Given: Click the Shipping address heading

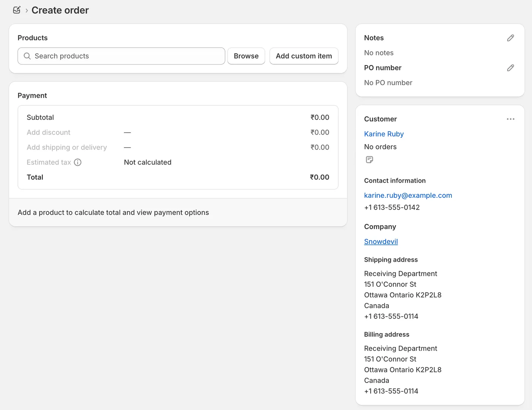Looking at the screenshot, I should 391,260.
